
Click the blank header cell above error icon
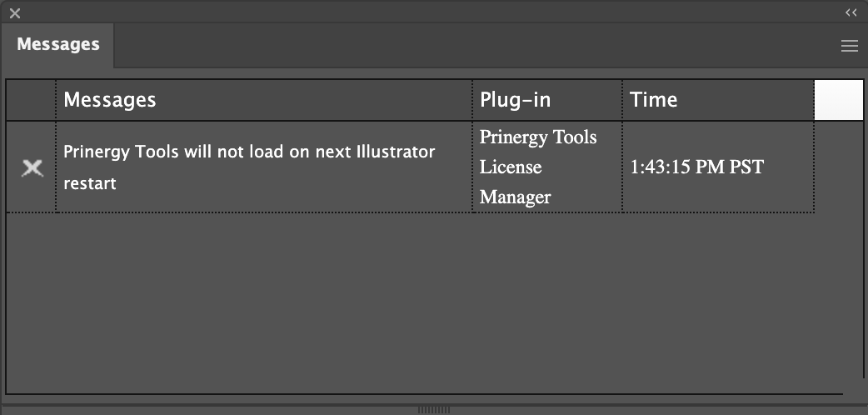coord(32,100)
